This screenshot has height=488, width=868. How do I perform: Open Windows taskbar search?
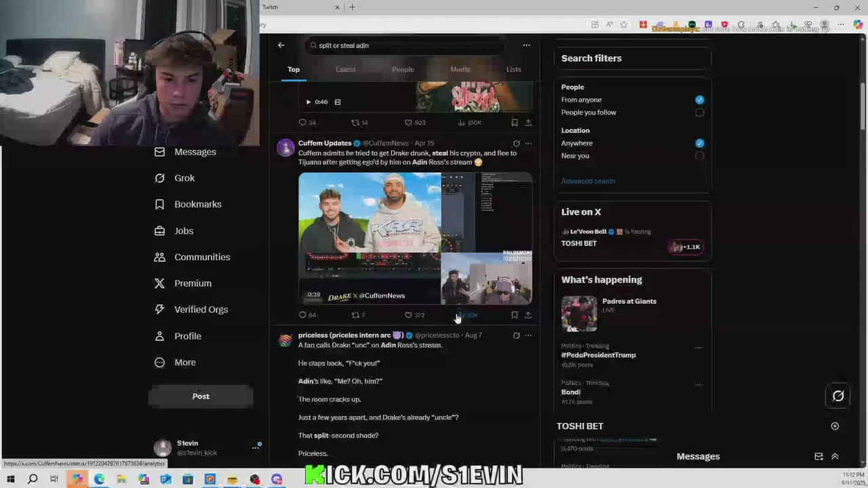(32, 479)
